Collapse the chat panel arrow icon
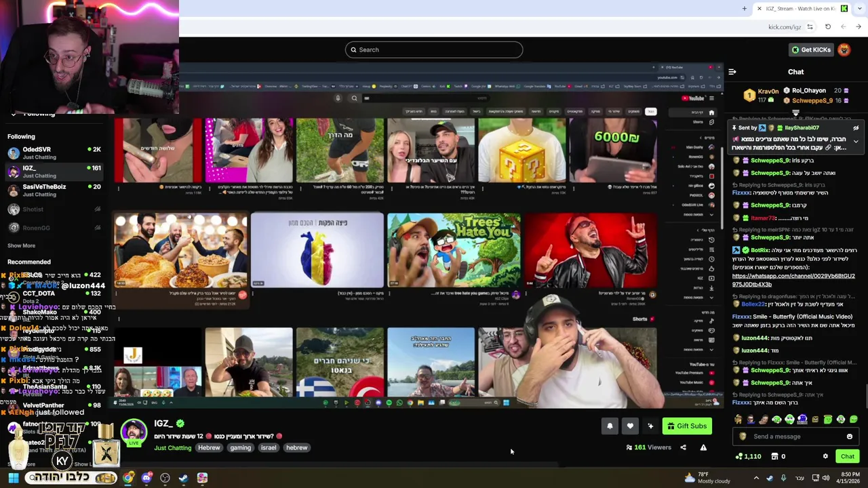868x488 pixels. pos(732,72)
